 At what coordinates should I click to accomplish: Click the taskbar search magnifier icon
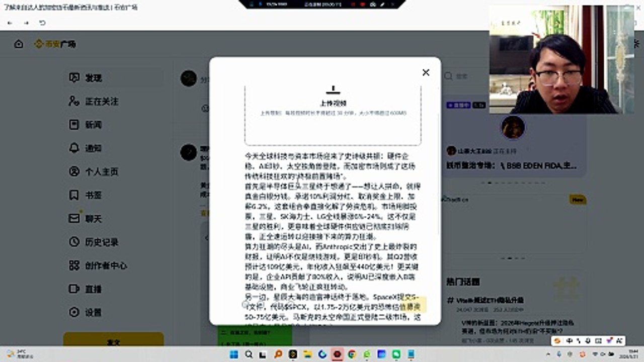click(249, 354)
